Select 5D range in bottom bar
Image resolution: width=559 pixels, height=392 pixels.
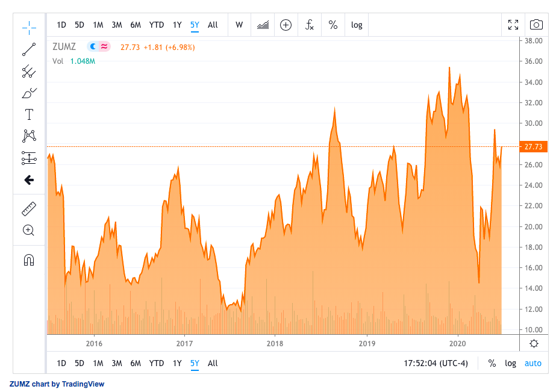(x=79, y=363)
